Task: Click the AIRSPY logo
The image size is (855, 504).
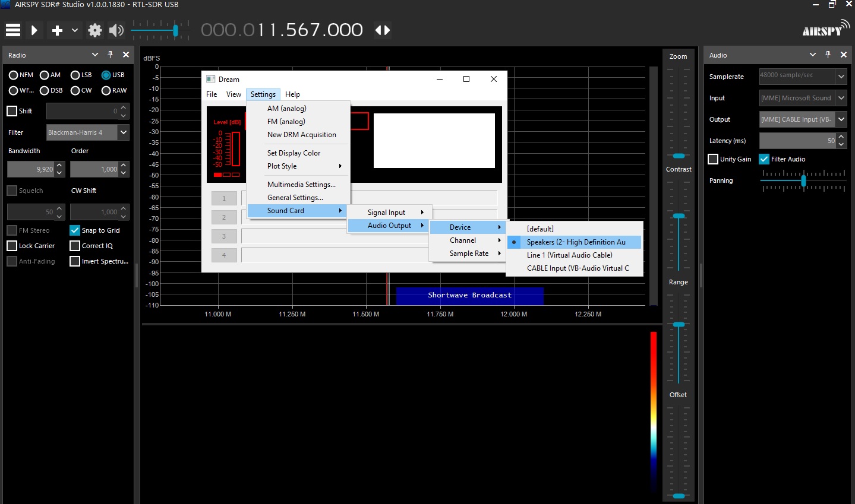Action: click(825, 28)
